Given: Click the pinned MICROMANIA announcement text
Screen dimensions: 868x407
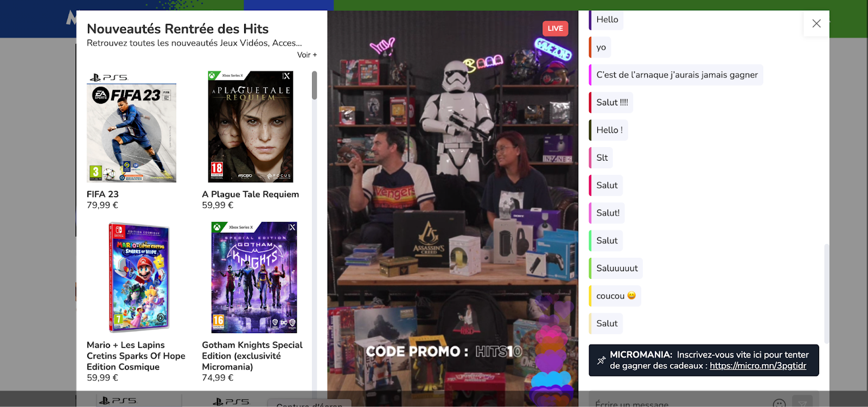Looking at the screenshot, I should click(709, 360).
